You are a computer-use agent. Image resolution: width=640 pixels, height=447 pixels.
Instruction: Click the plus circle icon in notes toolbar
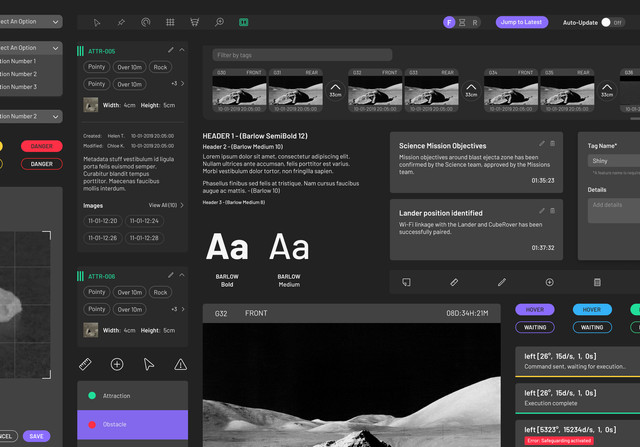coord(549,282)
